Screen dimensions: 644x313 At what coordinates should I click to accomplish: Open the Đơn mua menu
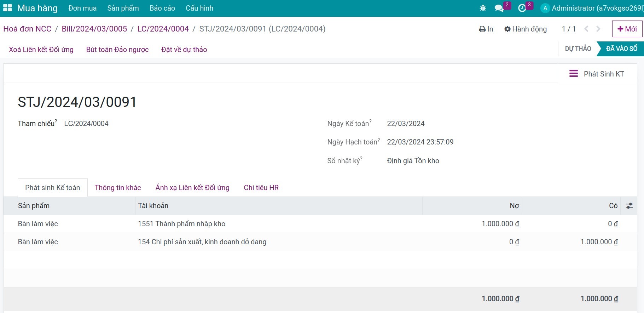82,8
